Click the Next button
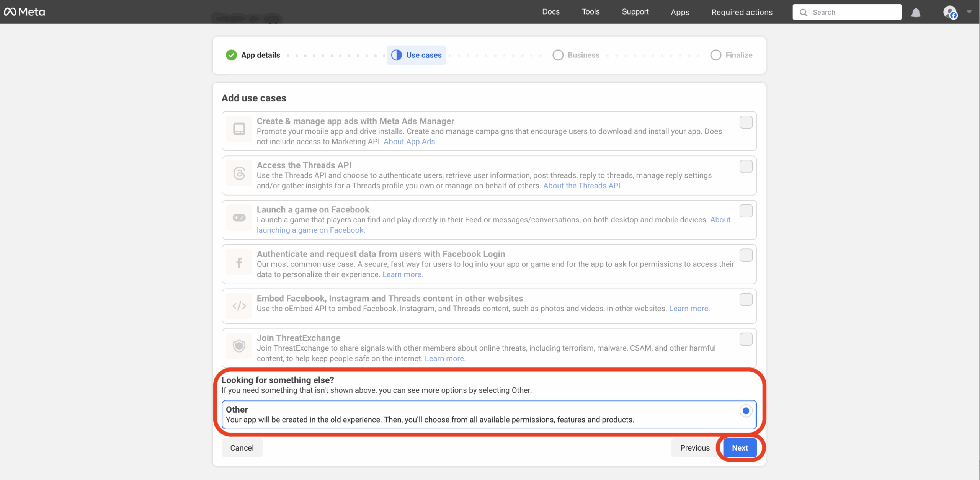Viewport: 980px width, 480px height. (740, 448)
